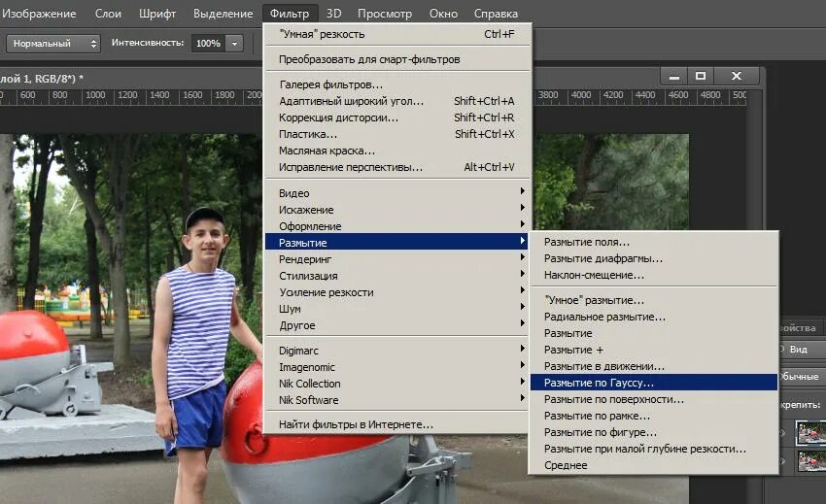The image size is (826, 504).
Task: Open Галерея фильтров
Action: pos(397,84)
